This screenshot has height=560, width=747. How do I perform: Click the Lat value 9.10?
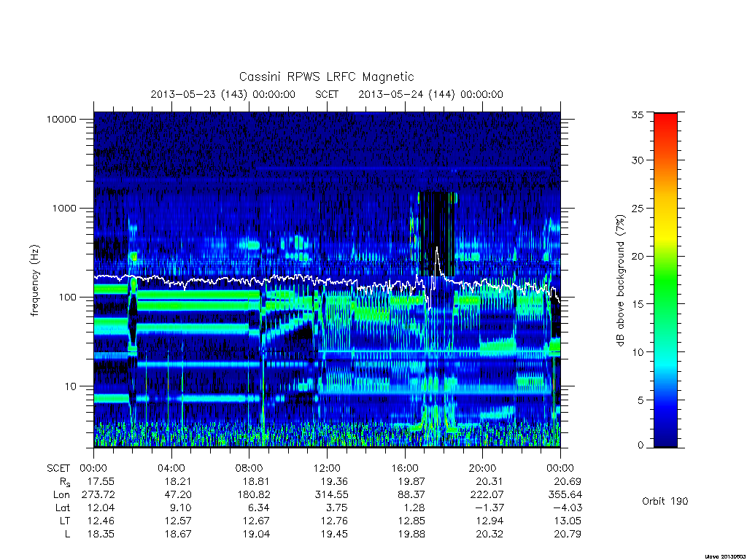tap(181, 508)
